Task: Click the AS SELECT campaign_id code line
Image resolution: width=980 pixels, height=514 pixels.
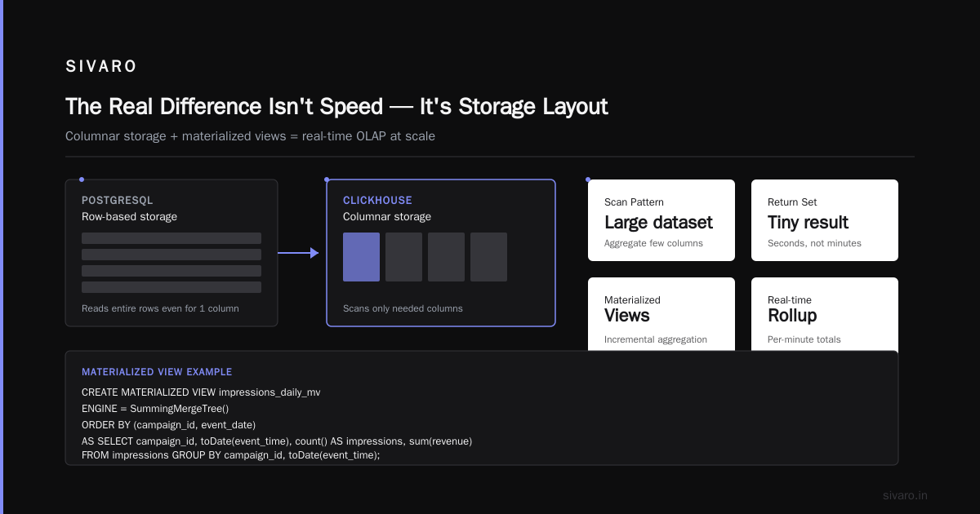Action: point(277,441)
